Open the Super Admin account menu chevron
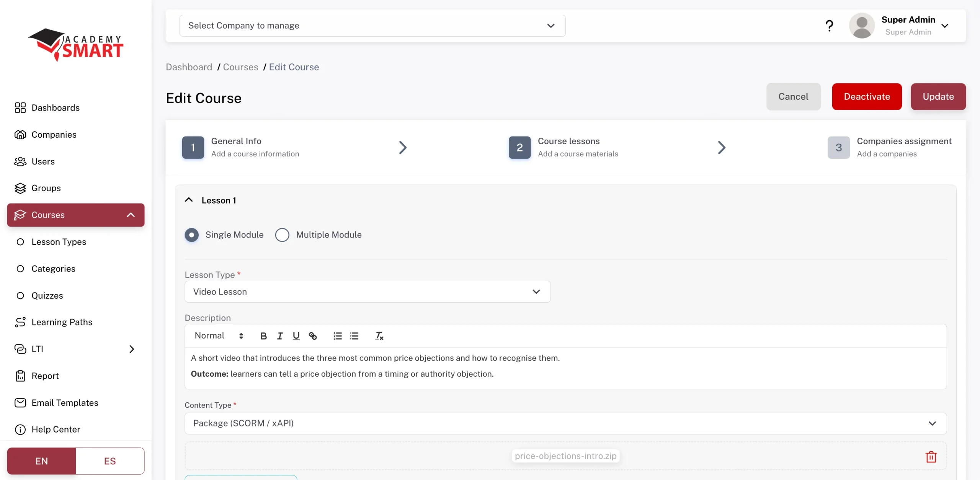This screenshot has width=980, height=480. [x=945, y=26]
